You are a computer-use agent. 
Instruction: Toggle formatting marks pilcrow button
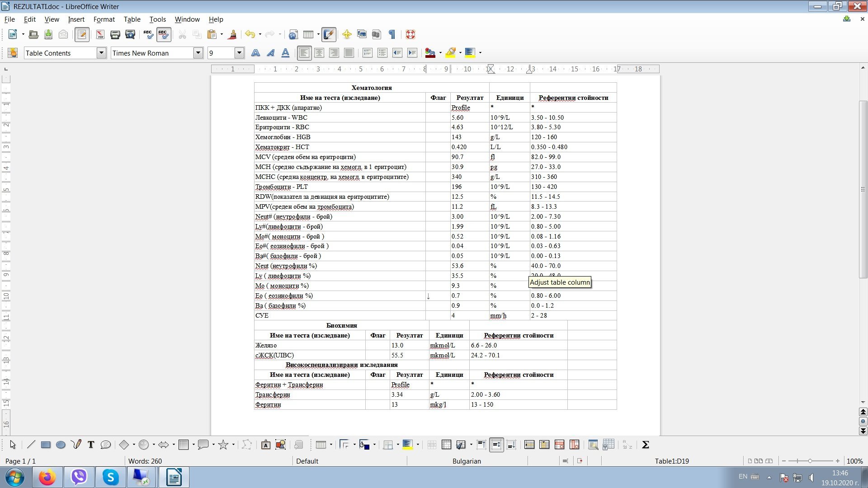[x=392, y=34]
